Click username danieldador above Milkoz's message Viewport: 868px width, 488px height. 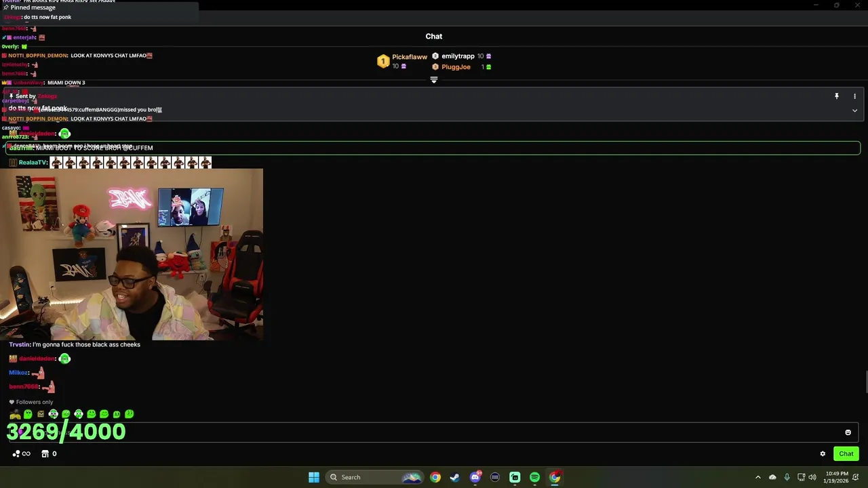(x=37, y=359)
